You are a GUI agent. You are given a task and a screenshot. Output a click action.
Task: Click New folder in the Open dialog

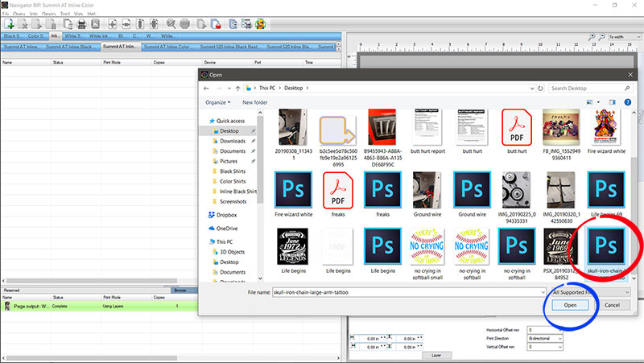point(254,102)
